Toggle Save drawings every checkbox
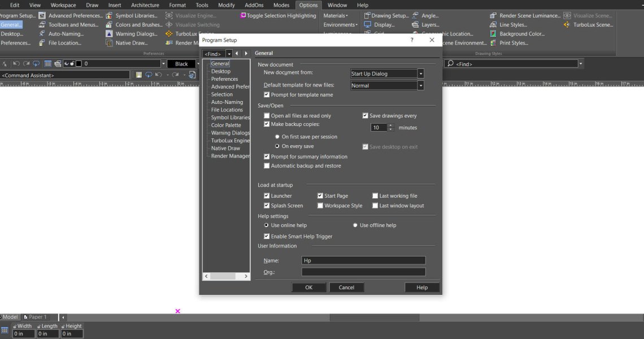This screenshot has width=644, height=339. pos(365,115)
